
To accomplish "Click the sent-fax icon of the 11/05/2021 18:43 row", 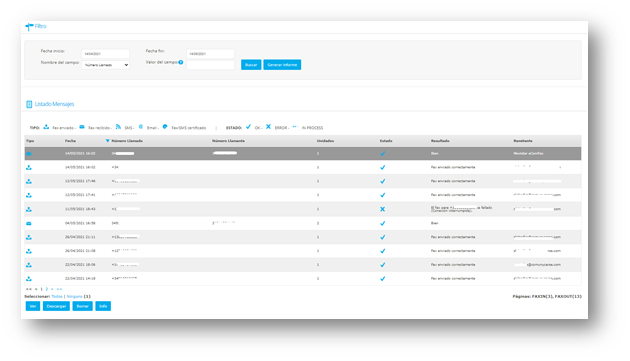I will [29, 209].
